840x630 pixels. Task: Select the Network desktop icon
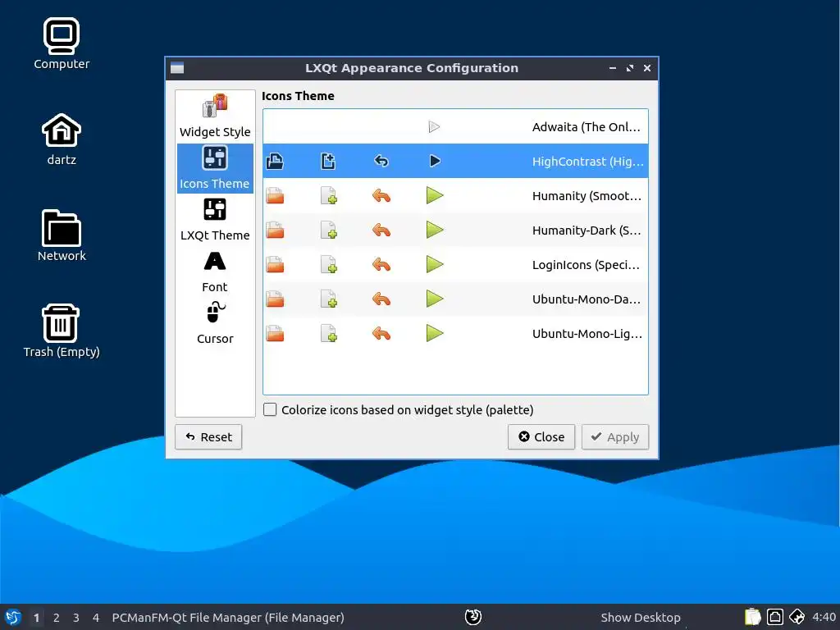point(62,235)
